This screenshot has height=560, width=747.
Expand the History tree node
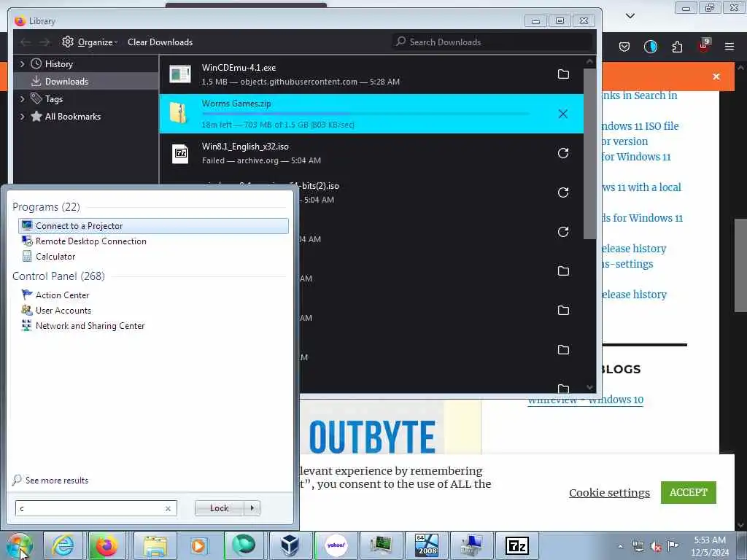[22, 64]
